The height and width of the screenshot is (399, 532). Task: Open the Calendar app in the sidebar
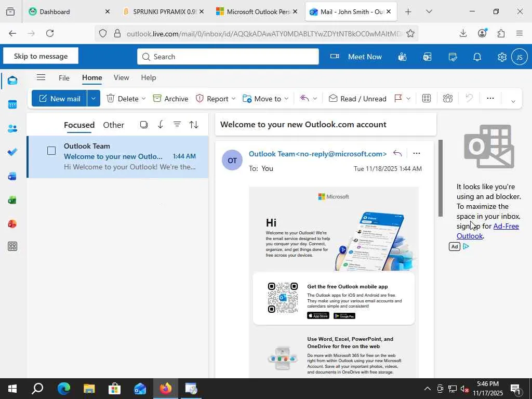12,104
